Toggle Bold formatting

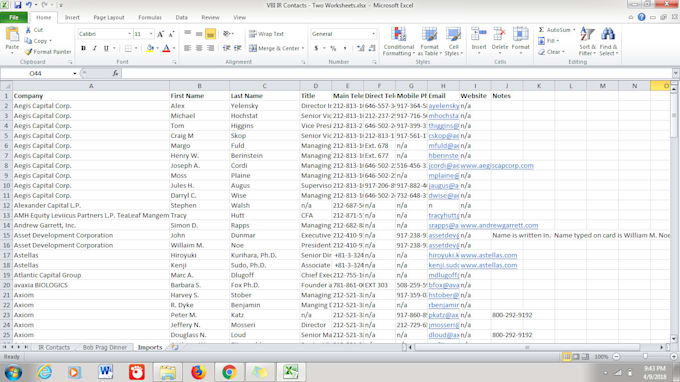(x=83, y=48)
